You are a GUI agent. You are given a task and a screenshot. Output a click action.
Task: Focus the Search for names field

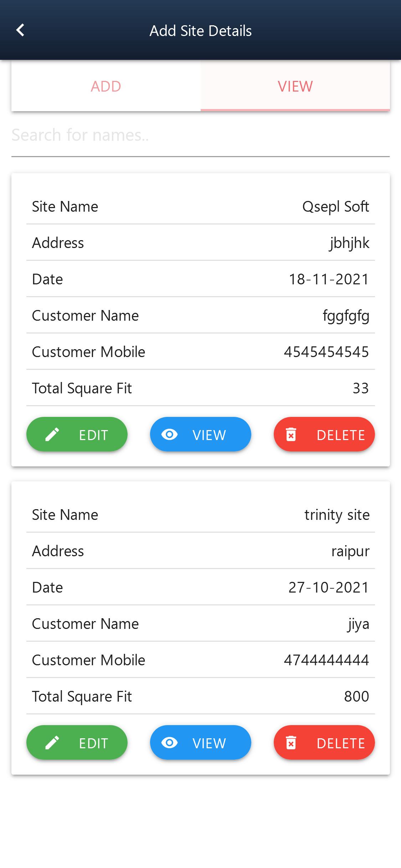tap(200, 135)
